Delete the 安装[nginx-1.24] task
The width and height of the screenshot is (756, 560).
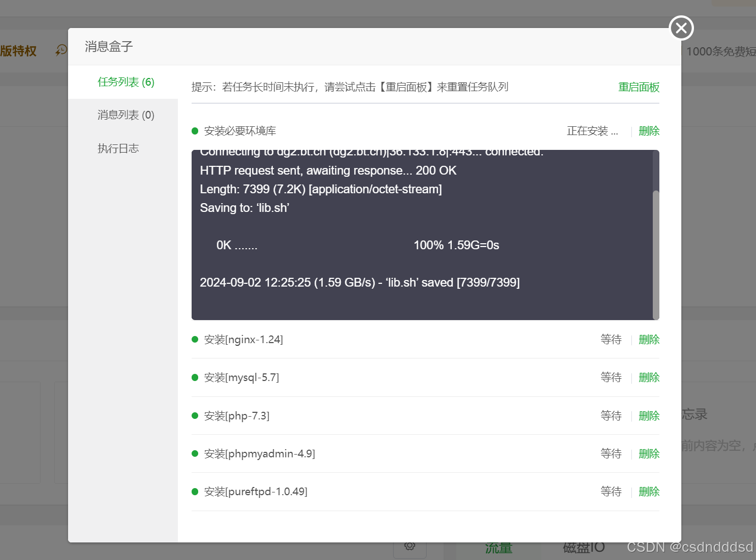coord(649,340)
